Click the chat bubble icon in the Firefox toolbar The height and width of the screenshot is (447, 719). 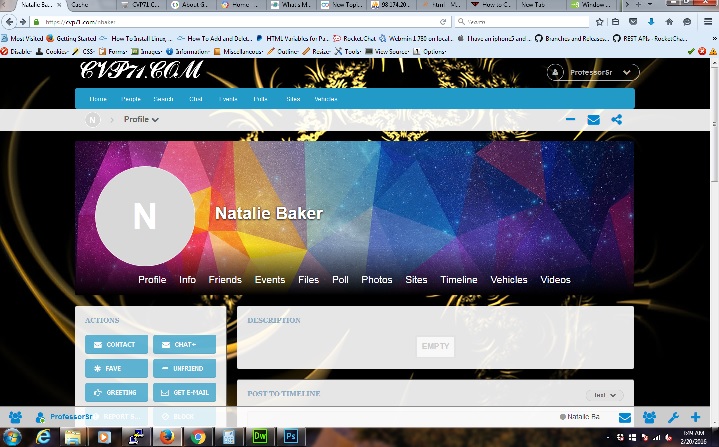(x=687, y=22)
